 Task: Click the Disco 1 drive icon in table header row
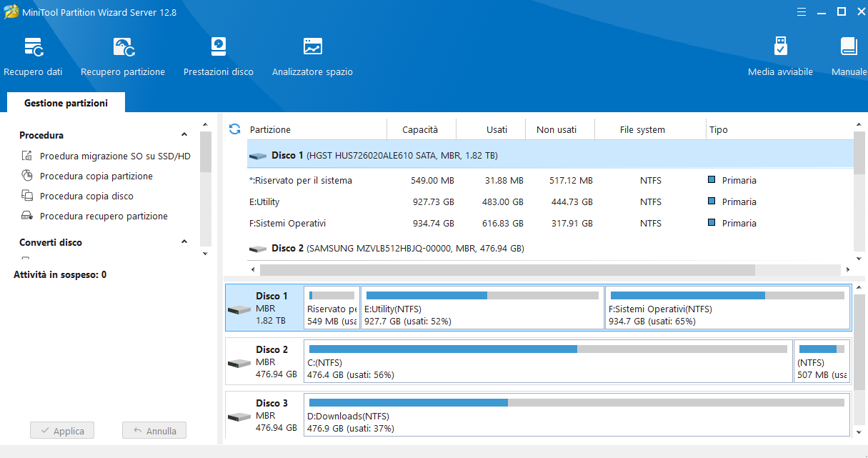pyautogui.click(x=258, y=156)
